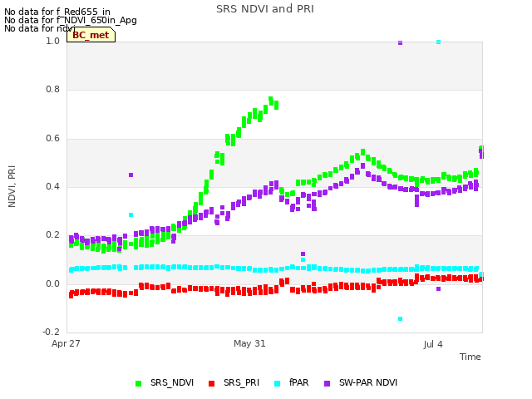The width and height of the screenshot is (532, 399).
Task: Click the x-axis label Time
Action: pyautogui.click(x=470, y=357)
